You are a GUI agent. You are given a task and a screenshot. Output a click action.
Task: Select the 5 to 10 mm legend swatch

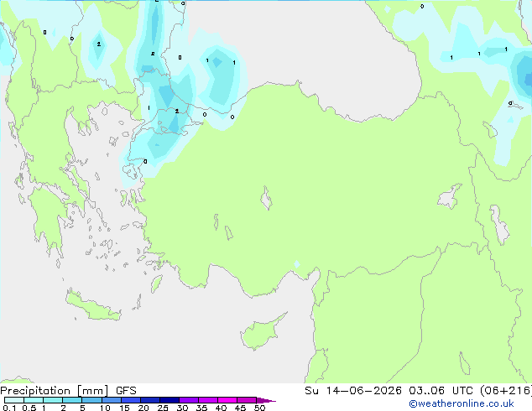(x=91, y=400)
